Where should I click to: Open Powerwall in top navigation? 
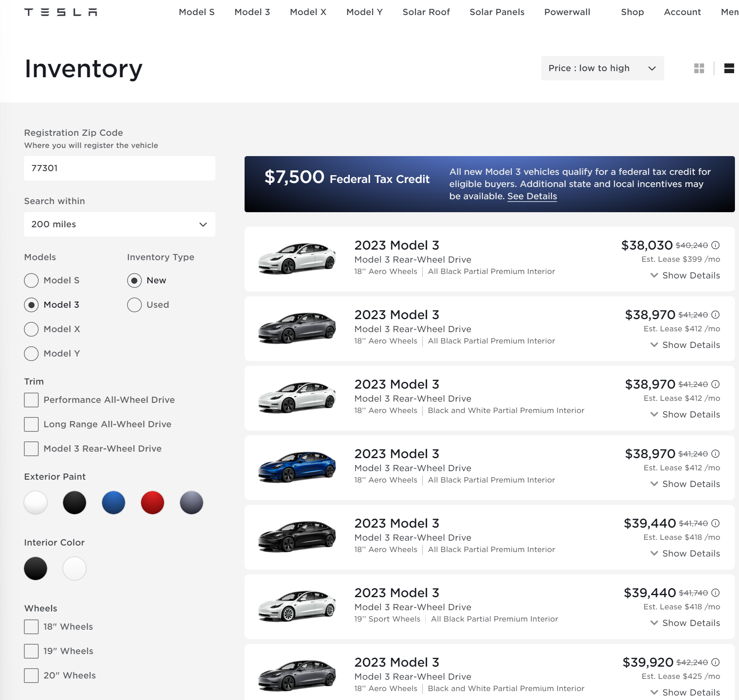[567, 12]
